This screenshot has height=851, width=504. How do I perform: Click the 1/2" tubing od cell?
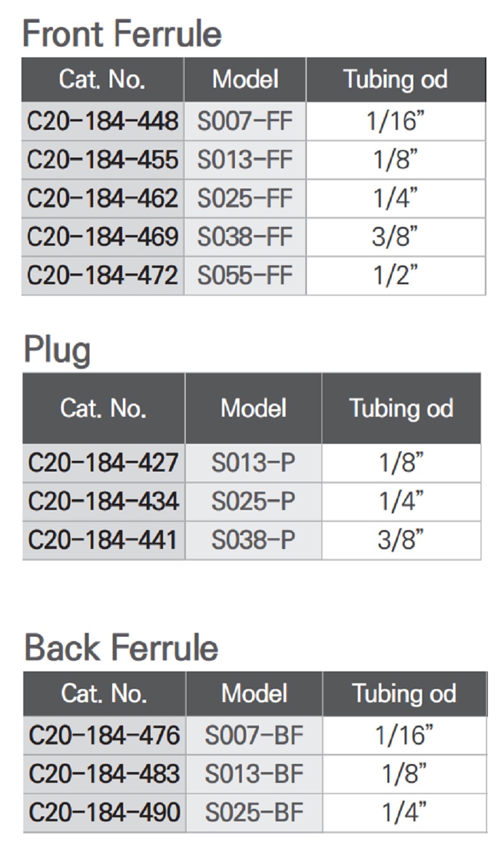point(396,275)
